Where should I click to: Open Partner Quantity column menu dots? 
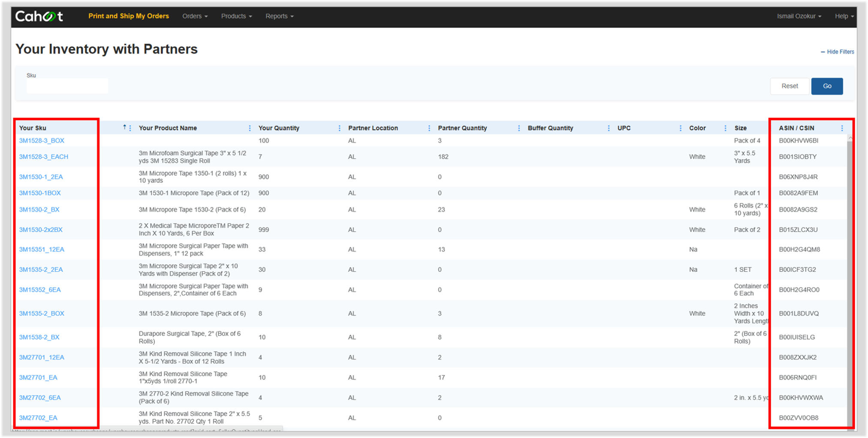[x=519, y=128]
